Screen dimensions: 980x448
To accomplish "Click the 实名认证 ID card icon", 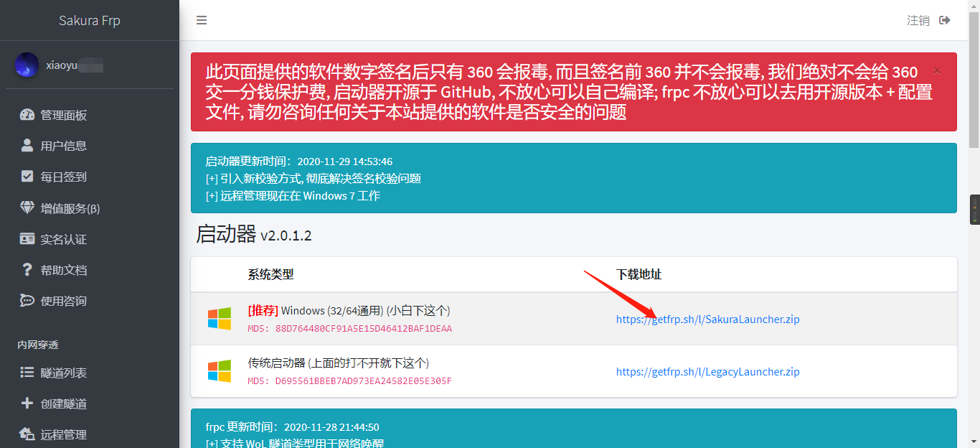I will pos(27,239).
